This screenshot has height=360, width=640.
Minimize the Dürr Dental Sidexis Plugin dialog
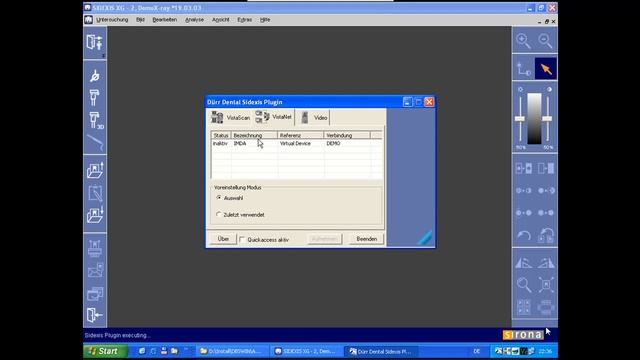tap(407, 102)
